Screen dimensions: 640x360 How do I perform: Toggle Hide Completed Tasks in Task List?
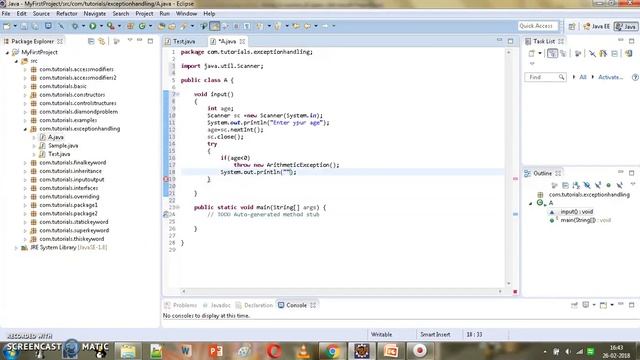(592, 53)
